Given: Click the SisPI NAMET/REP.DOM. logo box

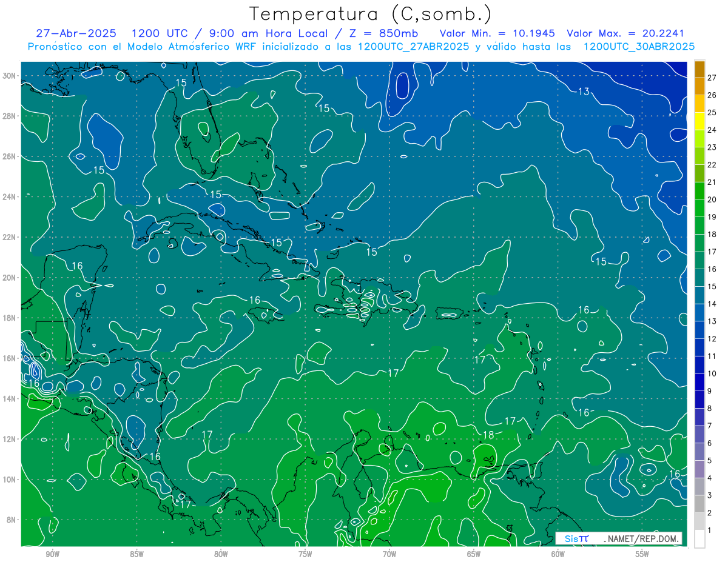Looking at the screenshot, I should click(619, 538).
